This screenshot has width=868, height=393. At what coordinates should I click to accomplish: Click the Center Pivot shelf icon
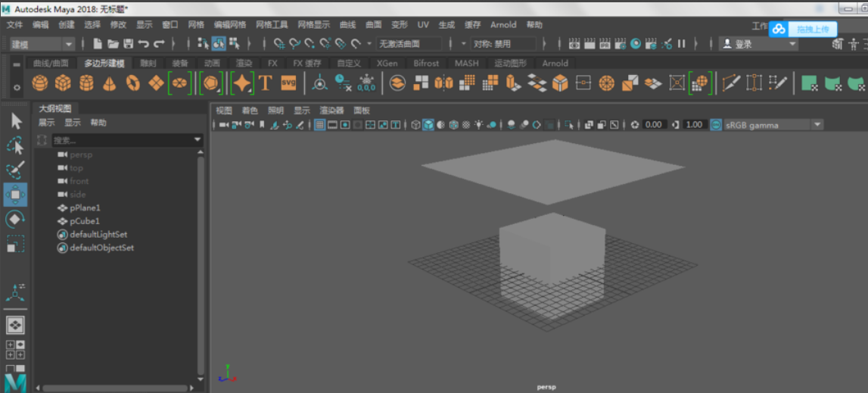click(x=319, y=83)
